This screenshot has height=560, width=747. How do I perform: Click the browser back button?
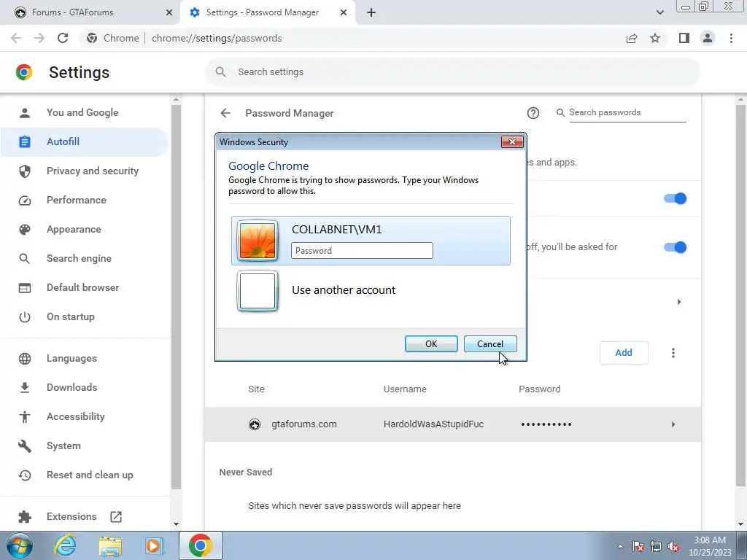[x=16, y=38]
